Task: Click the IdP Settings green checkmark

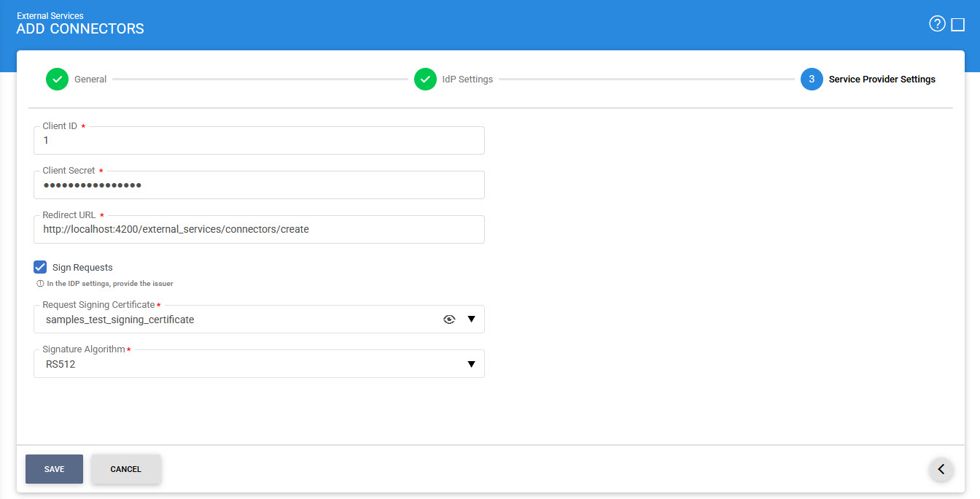Action: 425,80
